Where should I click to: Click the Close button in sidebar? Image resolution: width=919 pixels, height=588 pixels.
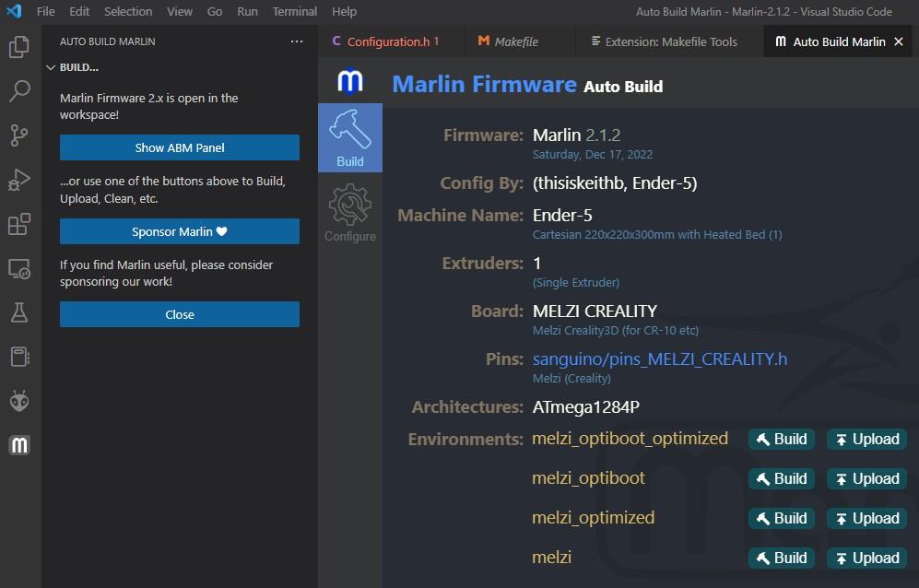click(180, 315)
